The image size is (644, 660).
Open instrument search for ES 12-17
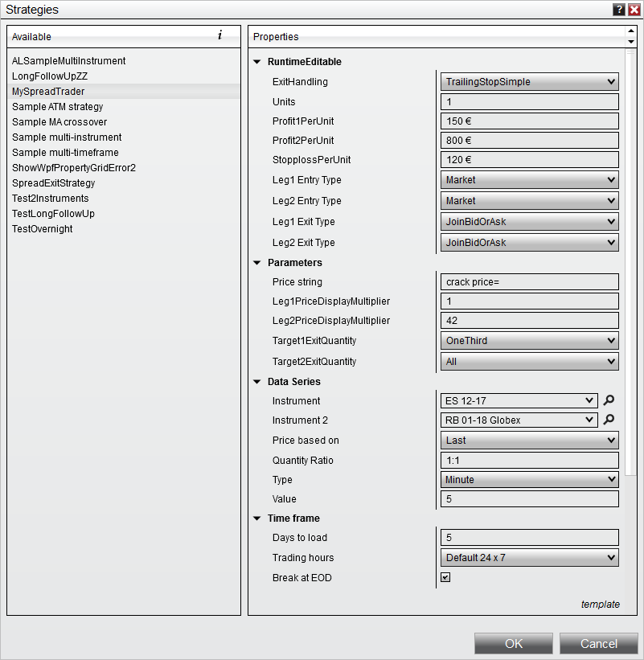point(609,400)
